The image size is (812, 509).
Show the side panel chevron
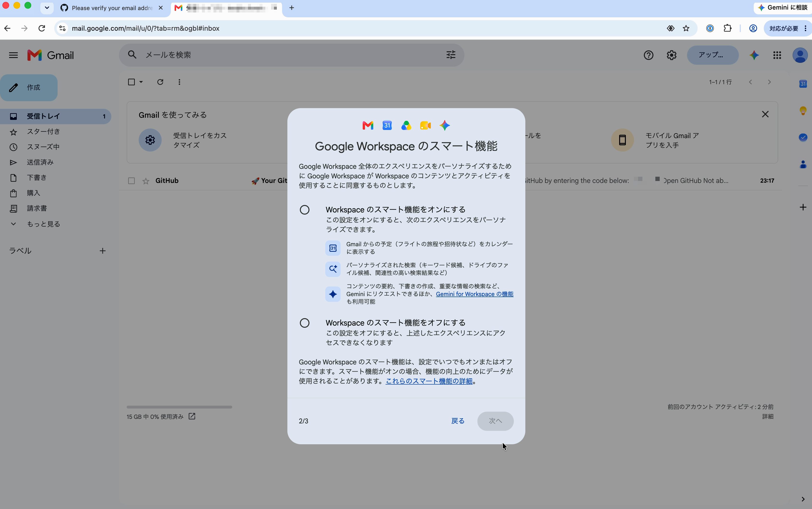point(803,499)
